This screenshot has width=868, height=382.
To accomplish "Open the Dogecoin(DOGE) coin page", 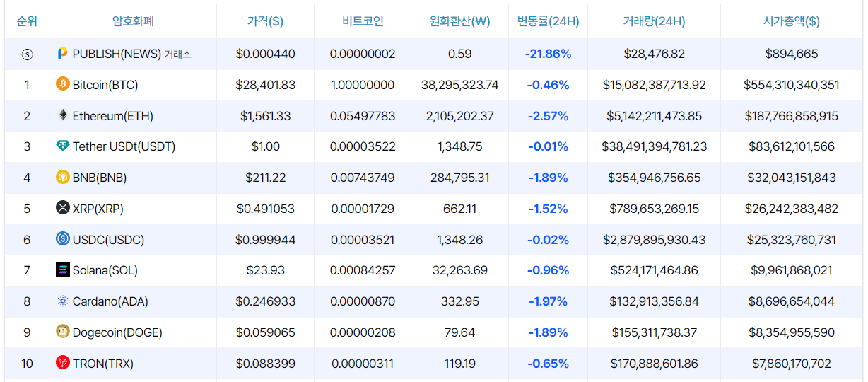I will pos(117,332).
